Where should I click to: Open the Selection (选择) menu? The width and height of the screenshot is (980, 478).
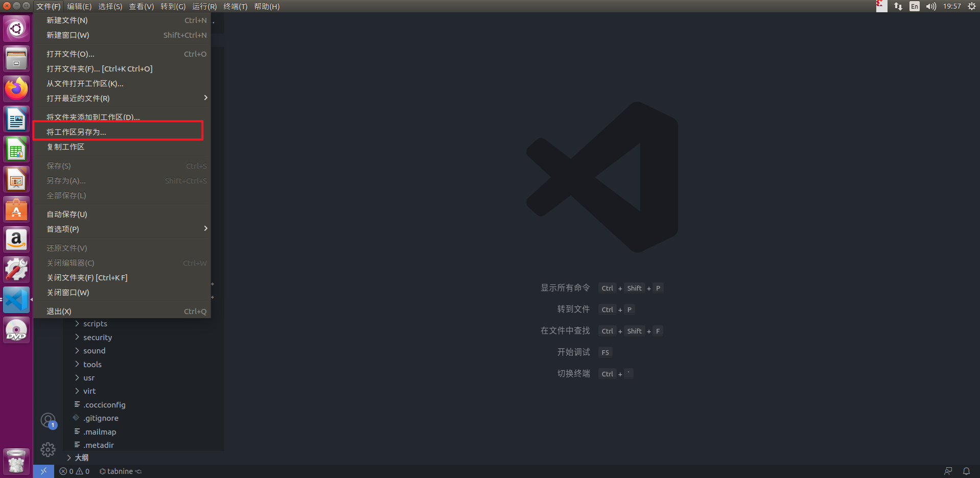(110, 6)
